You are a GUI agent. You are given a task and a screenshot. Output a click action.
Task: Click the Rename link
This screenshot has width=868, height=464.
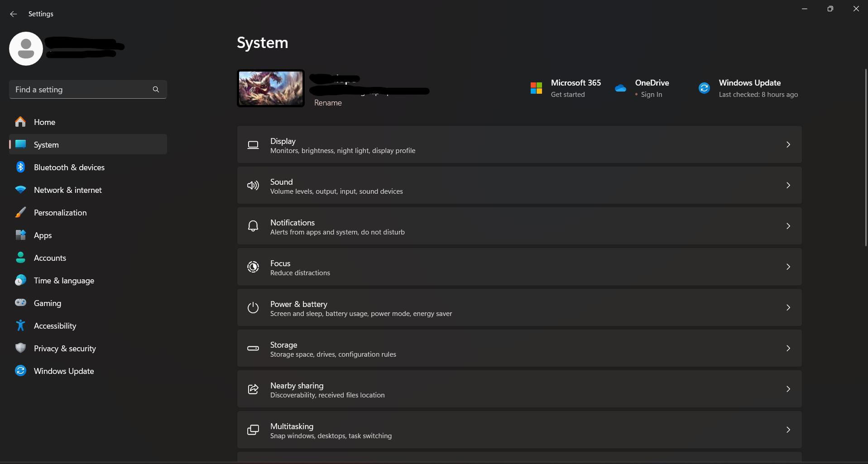[x=328, y=103]
